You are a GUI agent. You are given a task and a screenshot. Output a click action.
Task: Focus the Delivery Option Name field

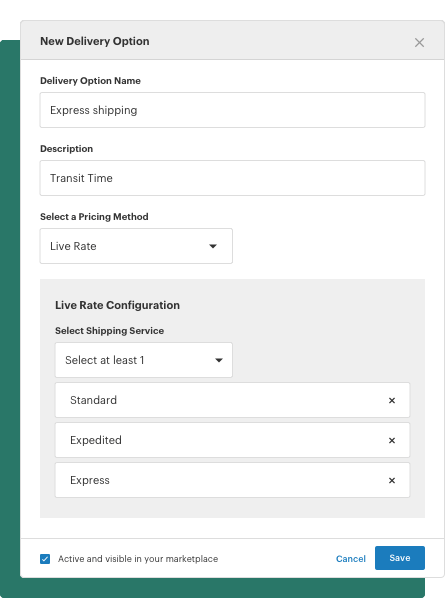coord(233,110)
